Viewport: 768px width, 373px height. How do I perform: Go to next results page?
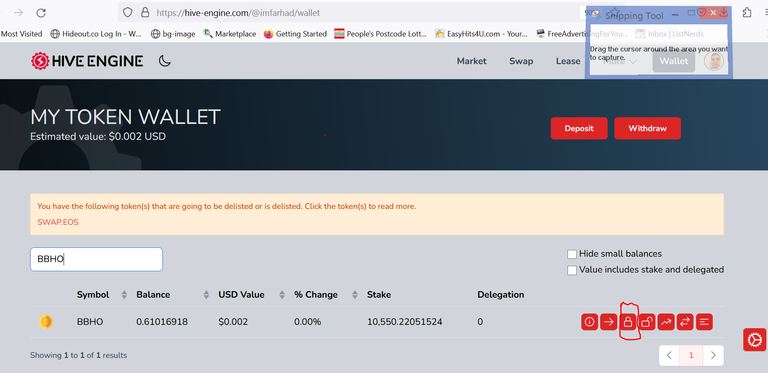coord(713,355)
